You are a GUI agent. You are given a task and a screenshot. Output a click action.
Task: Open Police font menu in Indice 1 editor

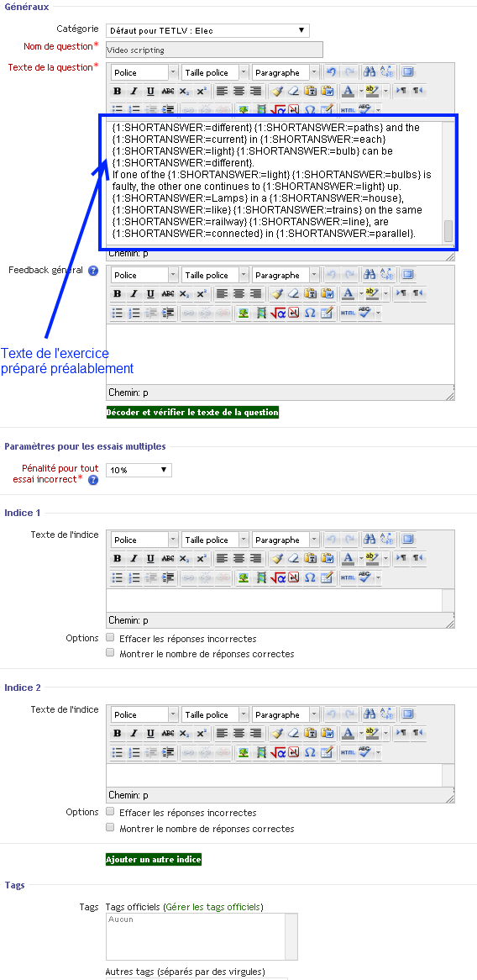point(144,540)
